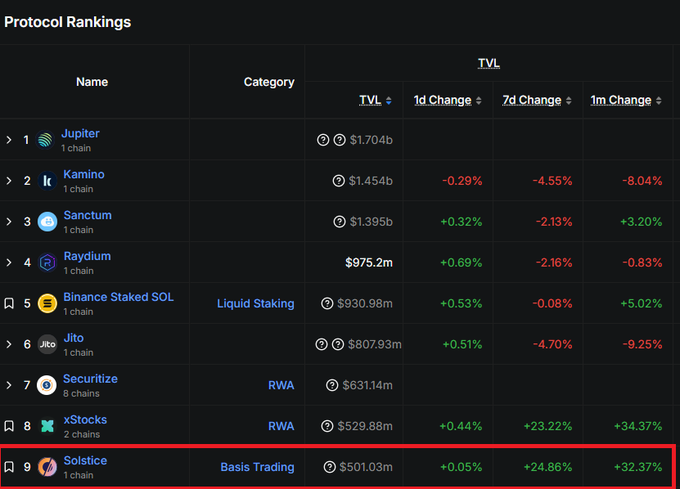Click the first question mark icon beside Jito TVL
This screenshot has width=680, height=489.
click(x=321, y=344)
